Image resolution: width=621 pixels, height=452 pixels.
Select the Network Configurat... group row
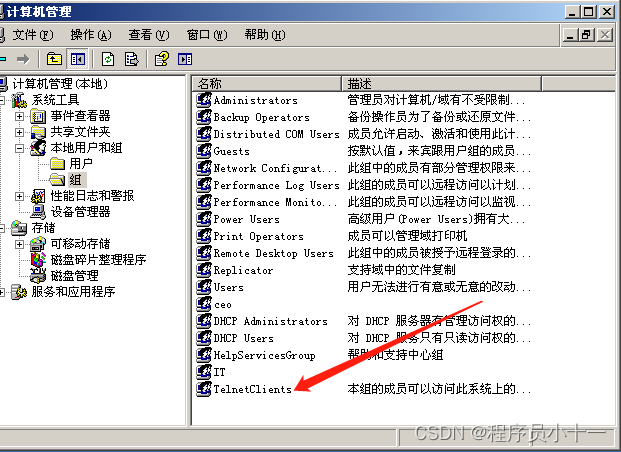tap(275, 168)
